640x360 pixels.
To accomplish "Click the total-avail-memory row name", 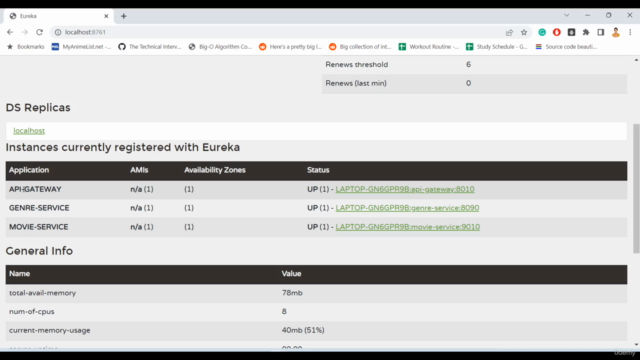I will coord(42,293).
